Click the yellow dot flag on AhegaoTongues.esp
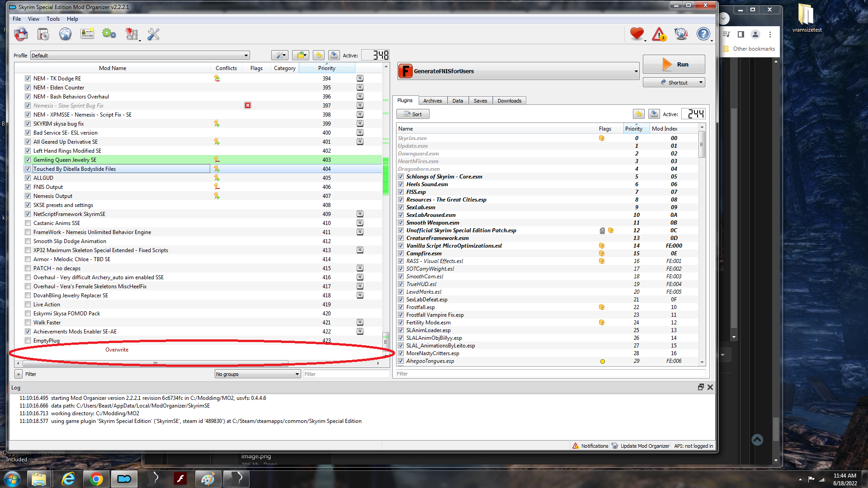The image size is (868, 488). click(602, 361)
